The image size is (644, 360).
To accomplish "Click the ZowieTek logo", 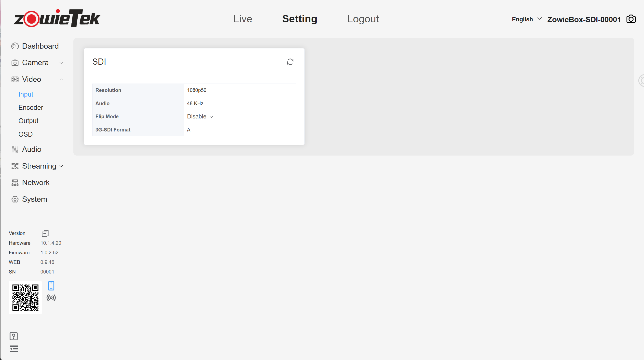I will 57,18.
